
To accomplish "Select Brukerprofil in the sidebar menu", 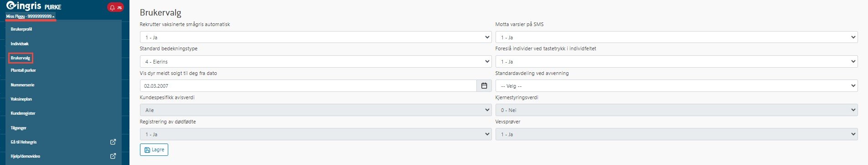I will coord(21,29).
